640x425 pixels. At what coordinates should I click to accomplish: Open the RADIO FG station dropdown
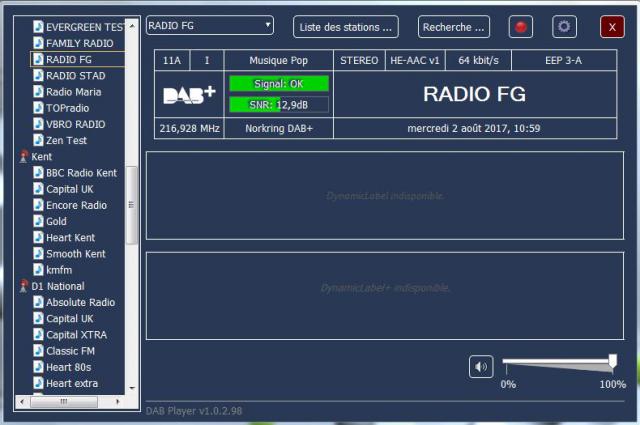coord(210,25)
